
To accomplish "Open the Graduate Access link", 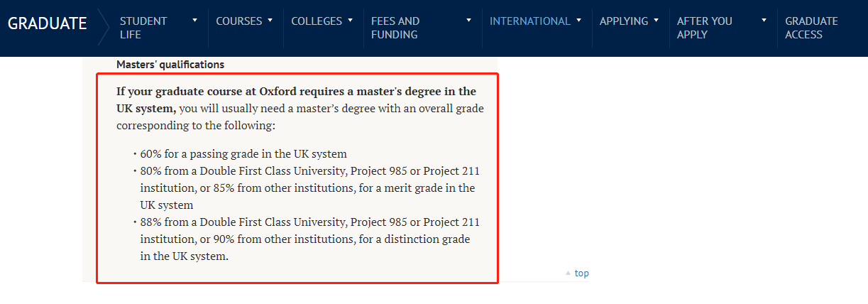I will pos(811,28).
